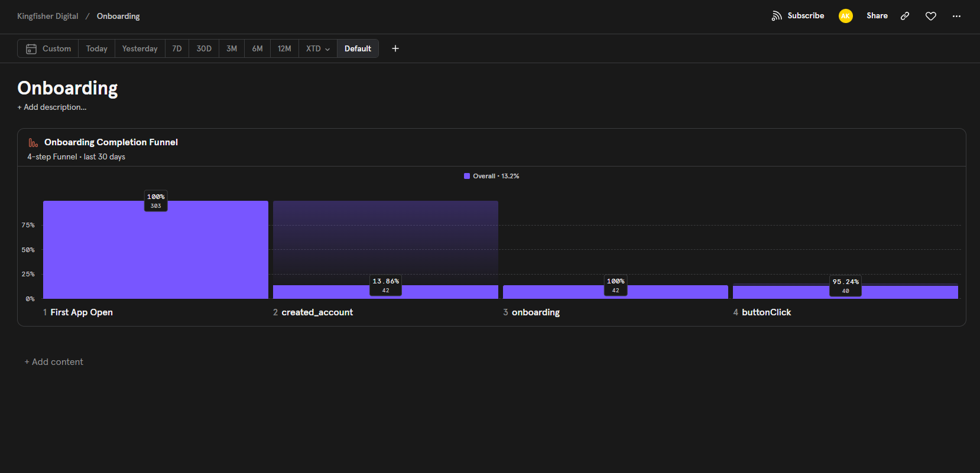Click the Overall · 13.2% legend label
Image resolution: width=980 pixels, height=473 pixels.
(x=496, y=176)
